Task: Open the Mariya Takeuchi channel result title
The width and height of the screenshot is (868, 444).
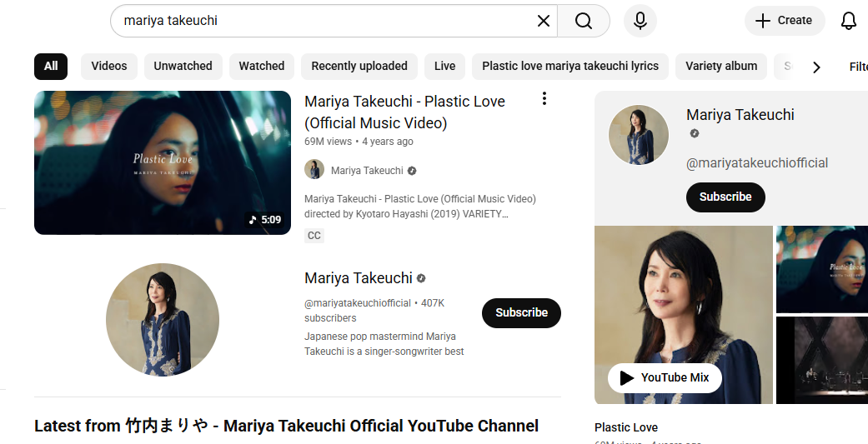Action: (359, 278)
